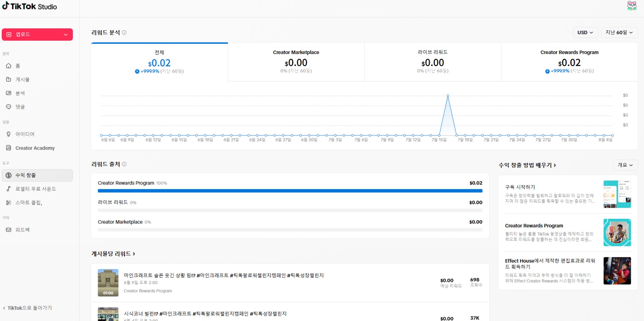
Task: Click the Creator Marketplace 0% progress bar
Action: [290, 230]
